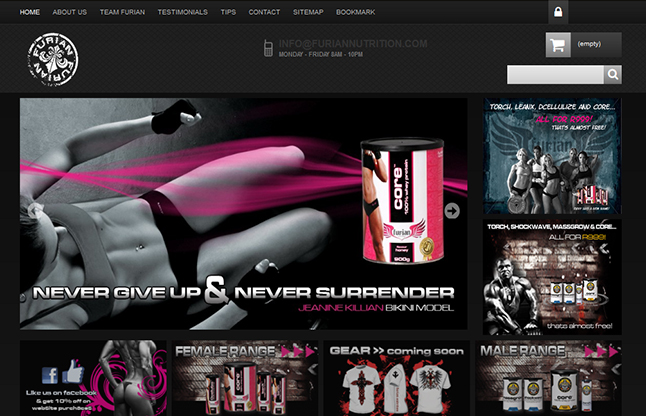Go to Team Furian page
646x416 pixels.
pyautogui.click(x=122, y=12)
